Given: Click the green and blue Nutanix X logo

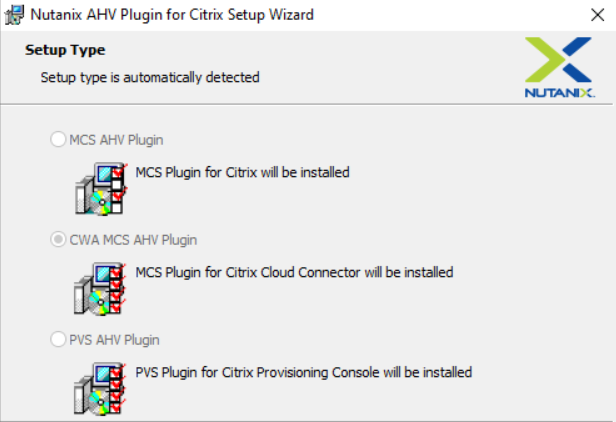Looking at the screenshot, I should pos(559,60).
